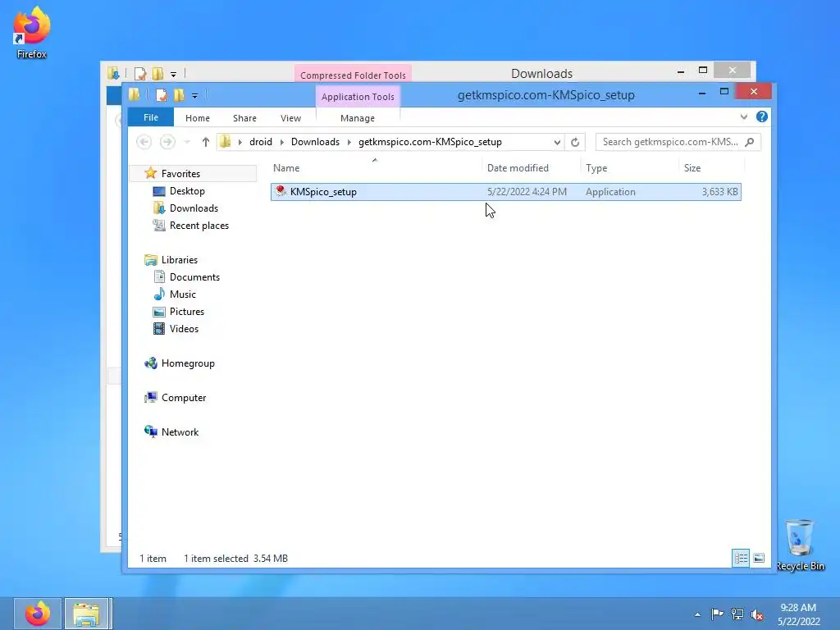Select the KMSpico_setup application file

click(505, 192)
